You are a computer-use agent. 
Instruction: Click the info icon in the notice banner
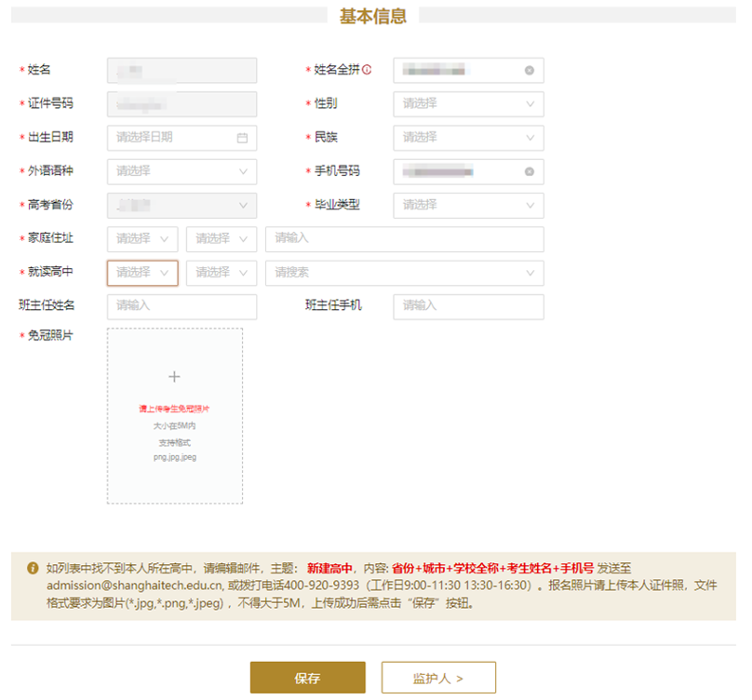33,568
